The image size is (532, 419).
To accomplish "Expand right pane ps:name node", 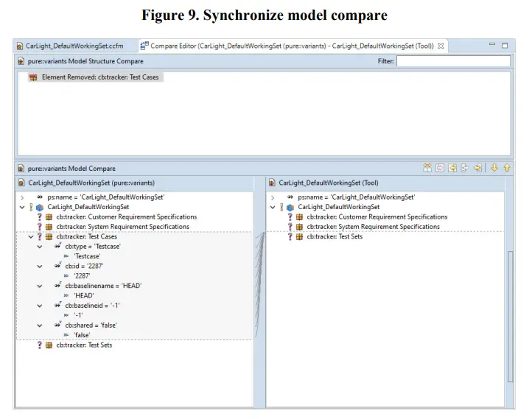I will pyautogui.click(x=273, y=197).
